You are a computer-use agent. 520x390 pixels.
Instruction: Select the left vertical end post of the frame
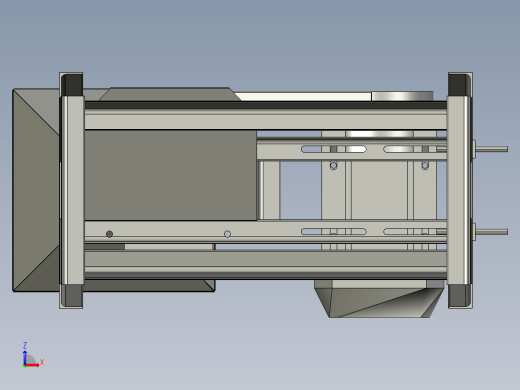click(x=72, y=190)
